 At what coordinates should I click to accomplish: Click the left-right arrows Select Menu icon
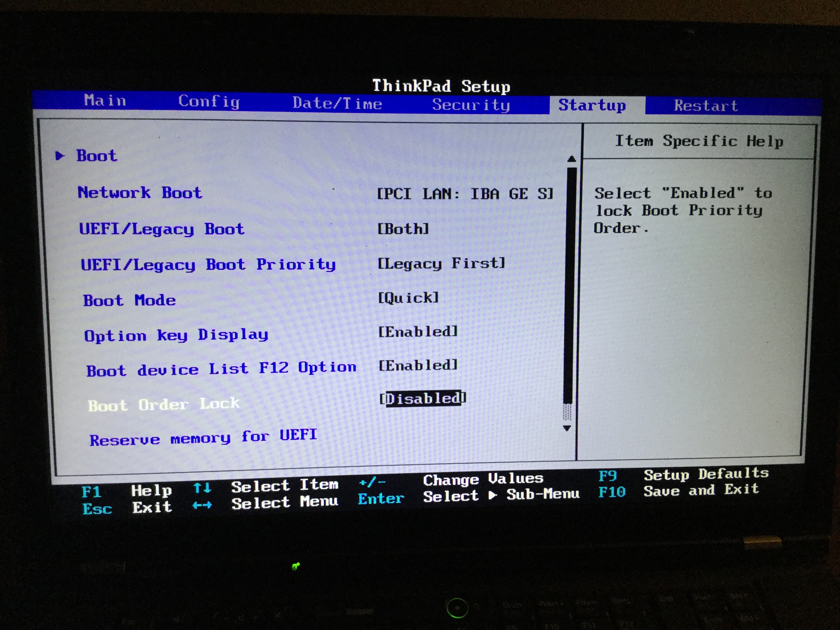click(x=202, y=505)
